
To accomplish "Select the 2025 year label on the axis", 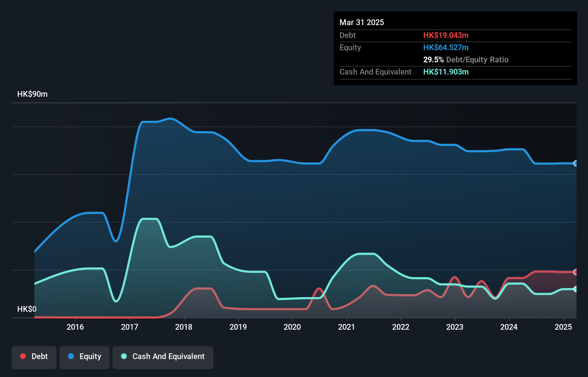I will pos(563,327).
